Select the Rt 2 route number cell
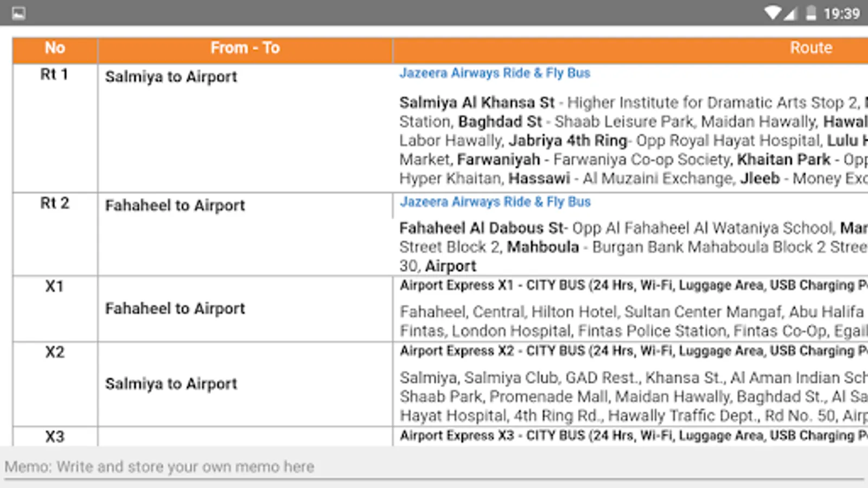This screenshot has width=868, height=488. click(55, 234)
